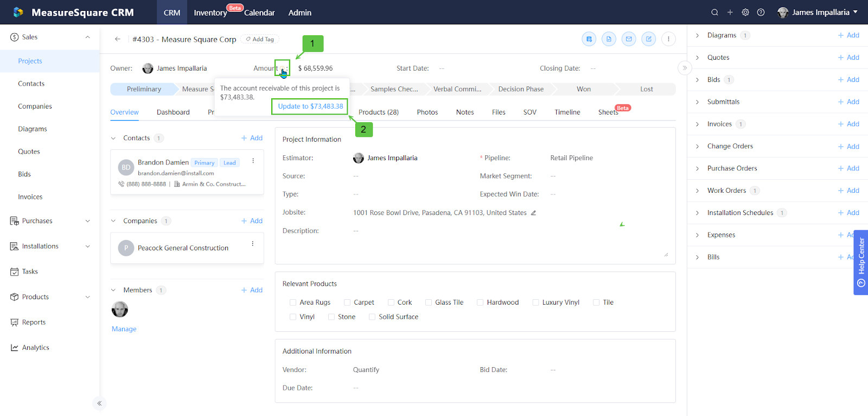Check the Vinyl checkbox
The height and width of the screenshot is (416, 868).
click(293, 317)
